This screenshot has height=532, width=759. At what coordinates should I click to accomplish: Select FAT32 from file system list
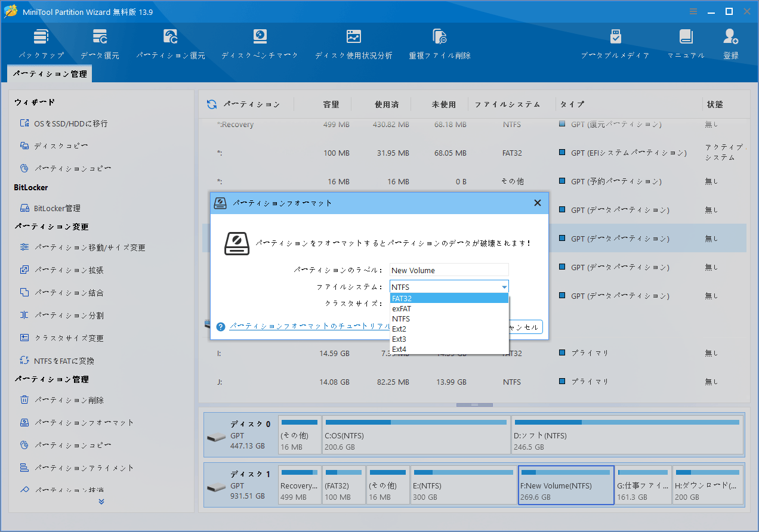449,299
